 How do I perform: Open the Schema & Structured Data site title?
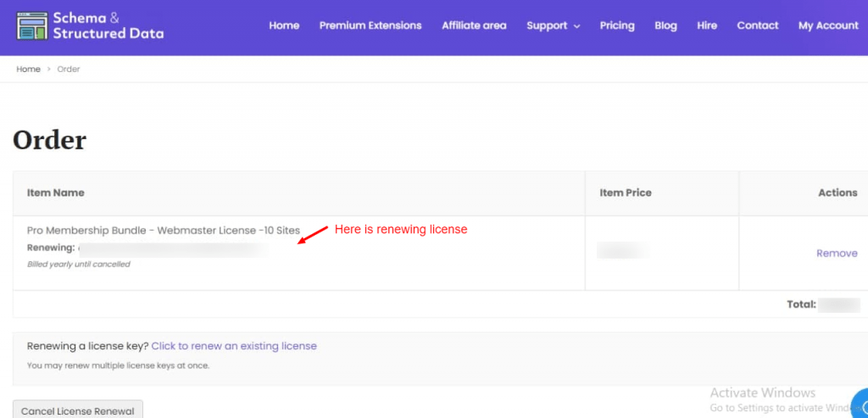[108, 26]
